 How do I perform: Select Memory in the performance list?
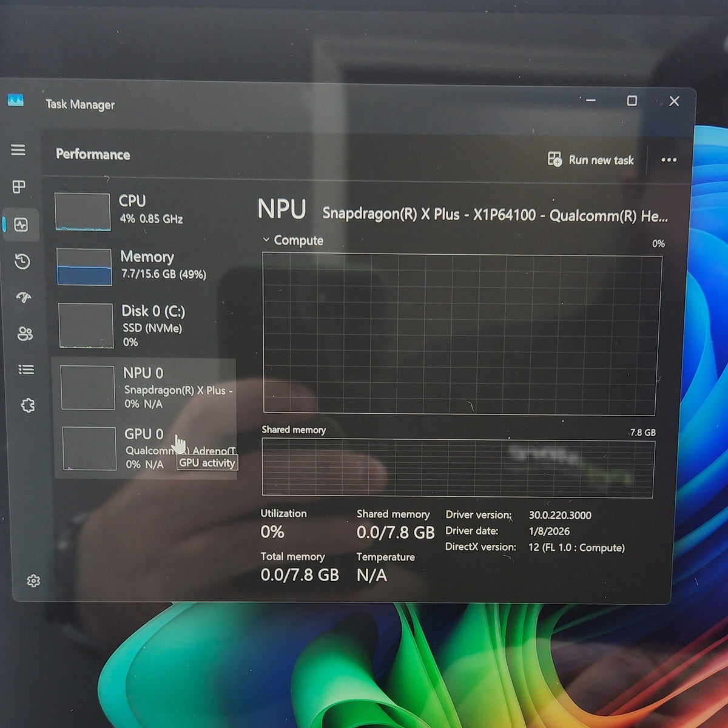click(x=145, y=267)
